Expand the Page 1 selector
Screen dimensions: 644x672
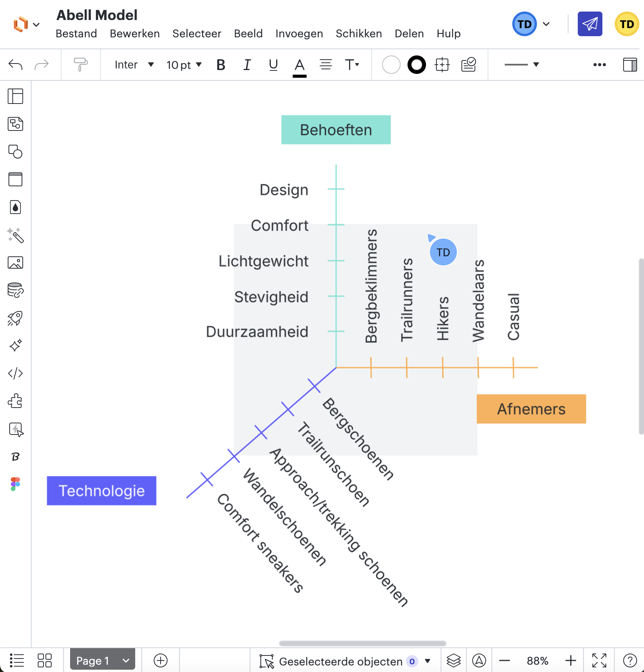[x=102, y=661]
